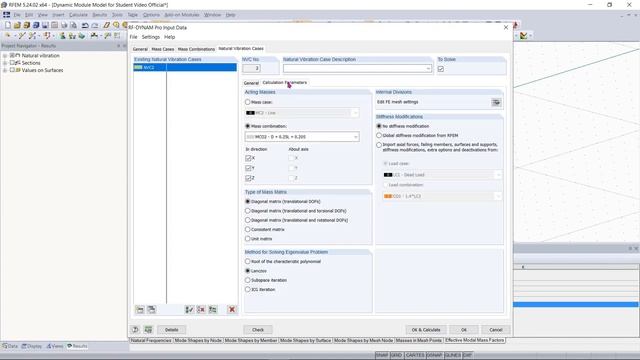640x360 pixels.
Task: Open Effective Modal Mass Factors table tab
Action: pos(474,340)
